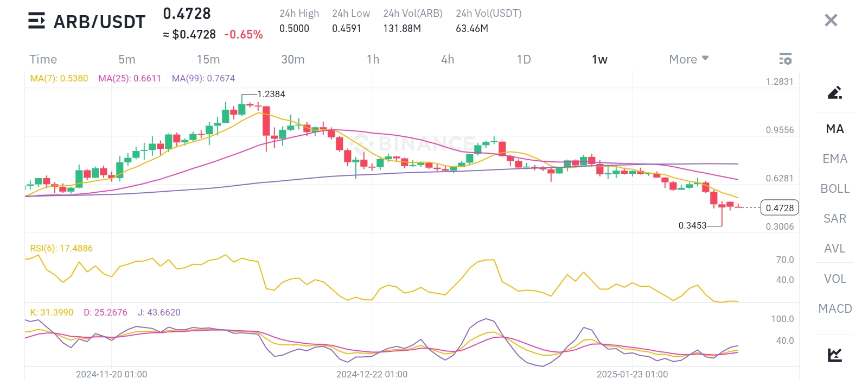Open the trading pair list menu icon

(36, 21)
